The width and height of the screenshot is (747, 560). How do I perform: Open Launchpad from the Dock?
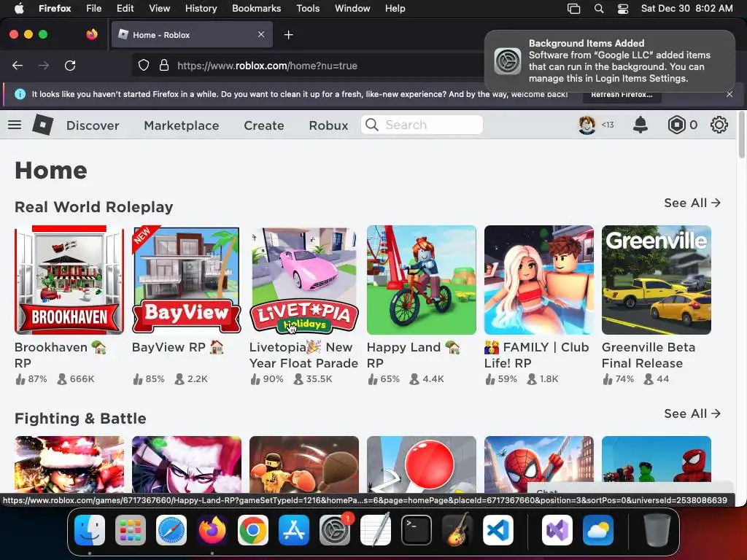tap(131, 530)
